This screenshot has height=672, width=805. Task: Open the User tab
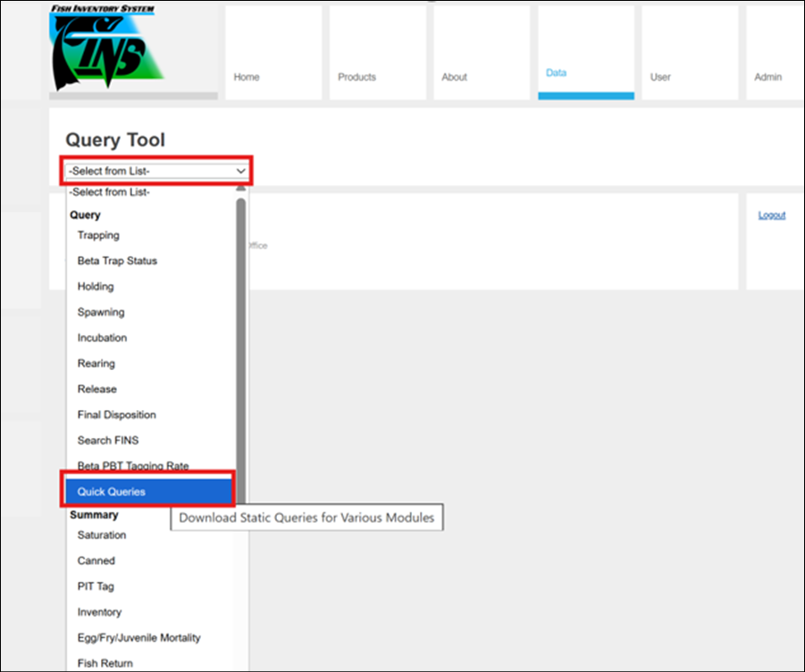[x=660, y=77]
